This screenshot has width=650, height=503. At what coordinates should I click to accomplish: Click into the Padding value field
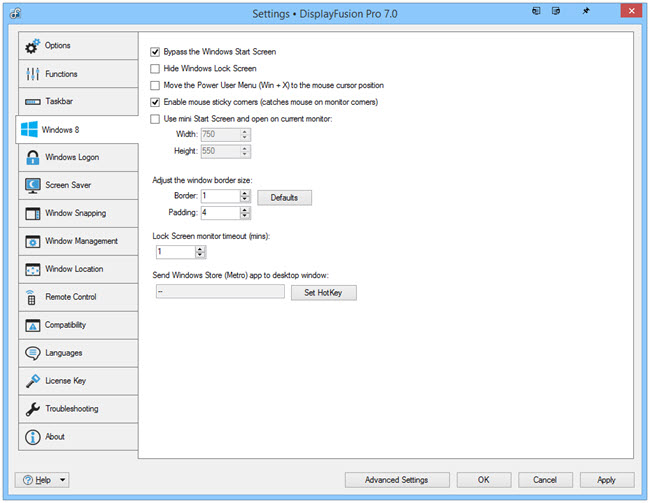(x=221, y=213)
